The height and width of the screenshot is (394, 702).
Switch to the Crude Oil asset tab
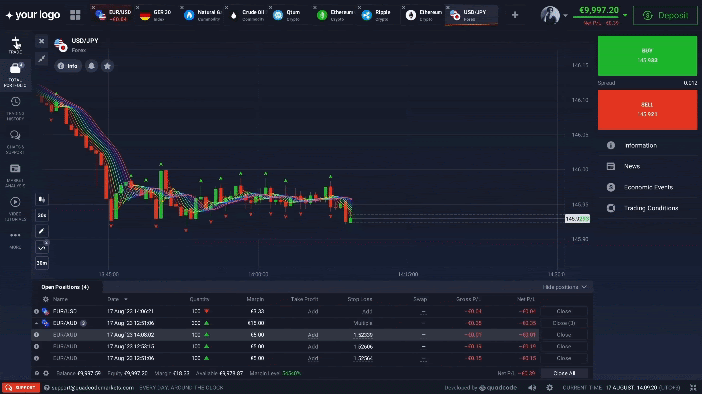click(247, 15)
